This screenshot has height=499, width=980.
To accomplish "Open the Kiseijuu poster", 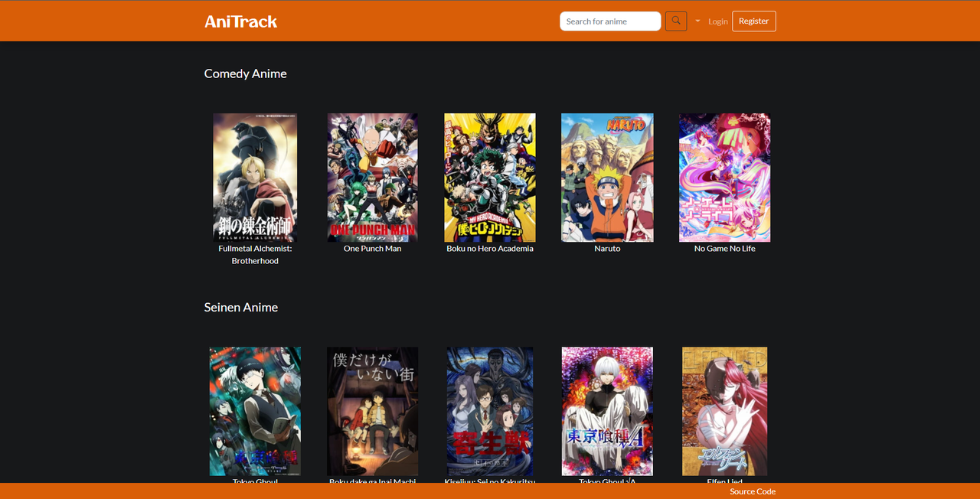I will (490, 411).
